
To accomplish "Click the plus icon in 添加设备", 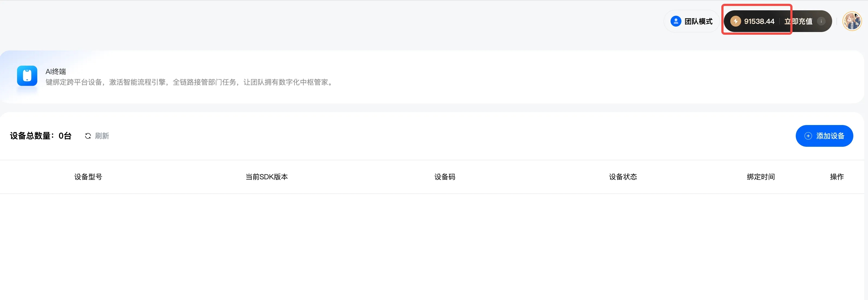I will (x=808, y=136).
